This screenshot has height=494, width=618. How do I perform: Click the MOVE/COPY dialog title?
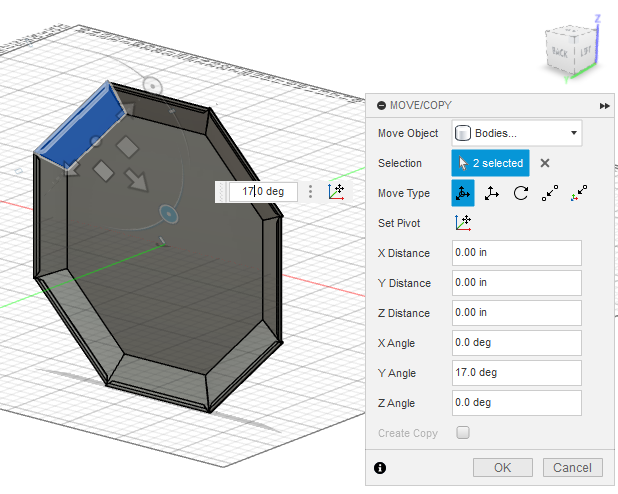tap(421, 105)
